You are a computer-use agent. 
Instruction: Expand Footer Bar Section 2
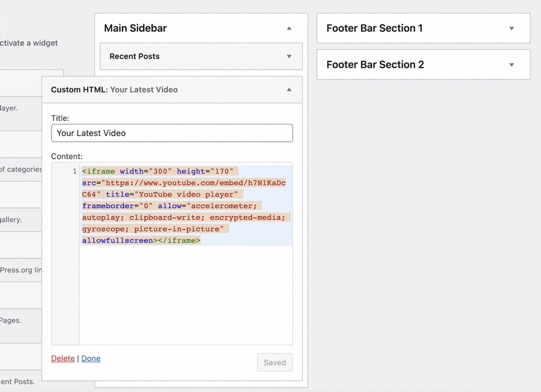(511, 64)
